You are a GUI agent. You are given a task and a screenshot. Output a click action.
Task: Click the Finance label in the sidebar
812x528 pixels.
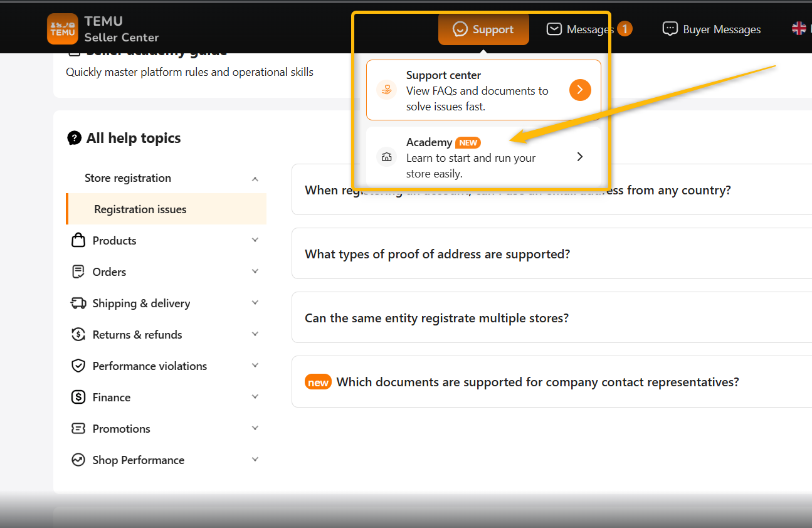pyautogui.click(x=112, y=397)
